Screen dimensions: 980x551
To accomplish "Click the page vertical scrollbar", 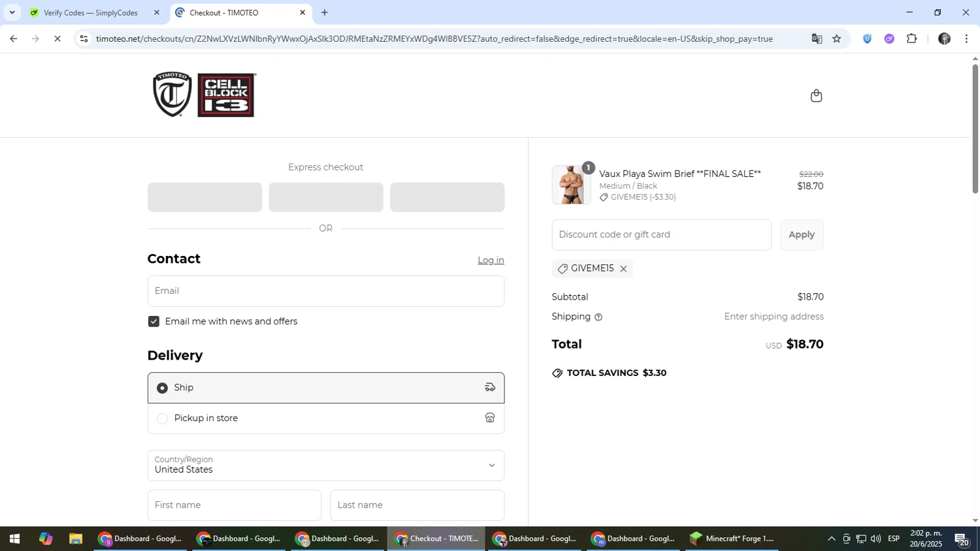I will [975, 129].
